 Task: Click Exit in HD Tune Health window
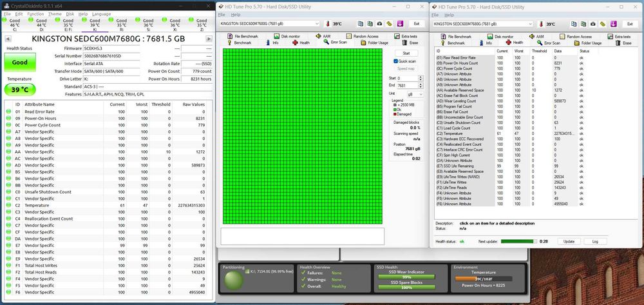[x=630, y=25]
